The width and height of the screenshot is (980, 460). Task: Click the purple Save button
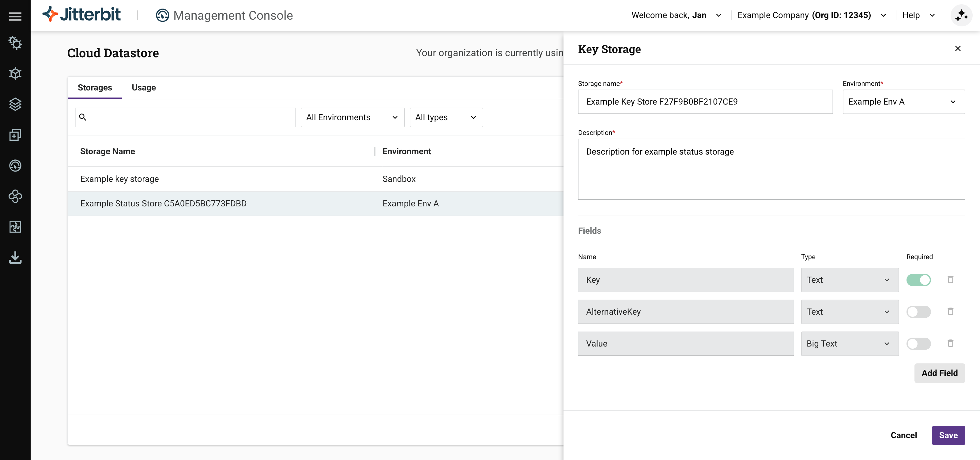[x=948, y=435]
